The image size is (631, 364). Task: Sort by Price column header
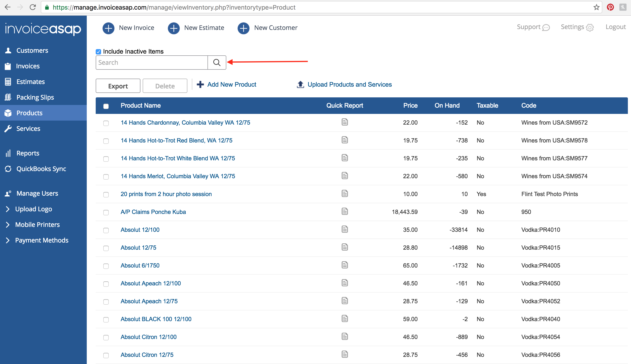click(x=410, y=105)
